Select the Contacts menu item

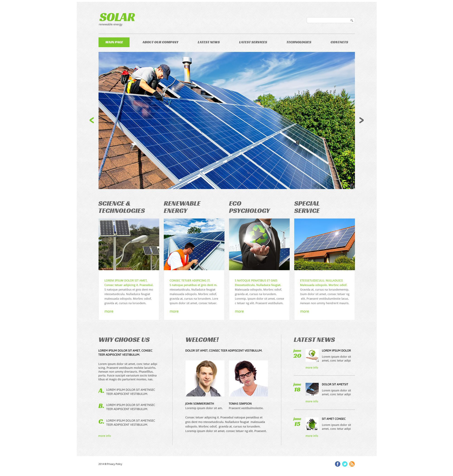339,42
